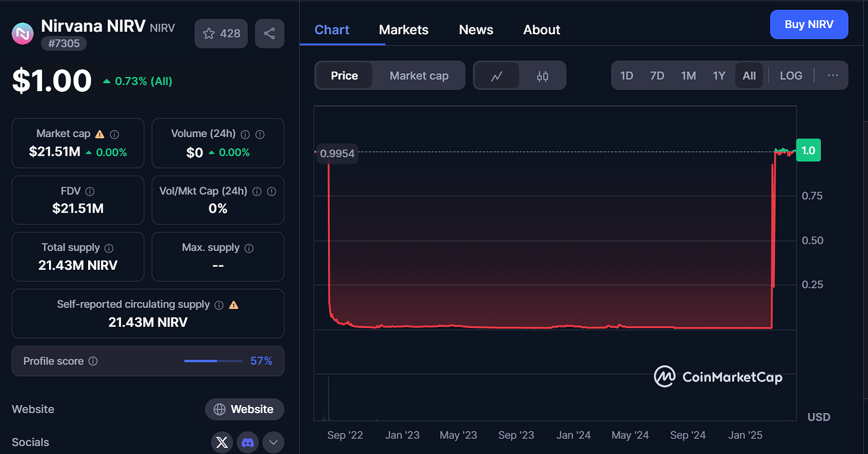Click the green 1.0 current price label
This screenshot has width=868, height=454.
[808, 150]
